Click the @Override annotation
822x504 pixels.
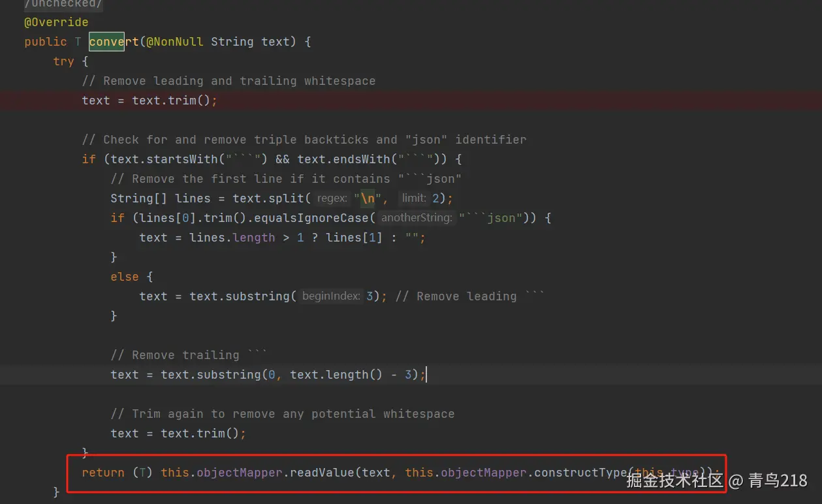[x=56, y=22]
